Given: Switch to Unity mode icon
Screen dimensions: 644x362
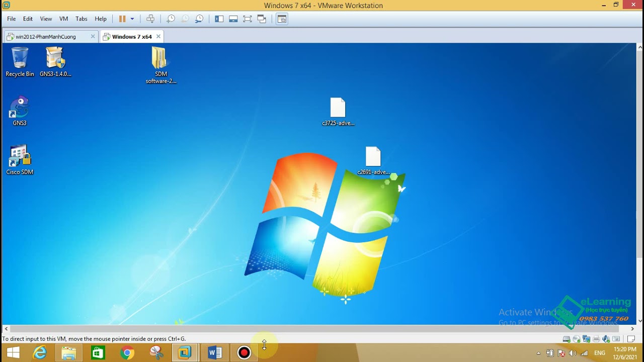Looking at the screenshot, I should pyautogui.click(x=262, y=19).
